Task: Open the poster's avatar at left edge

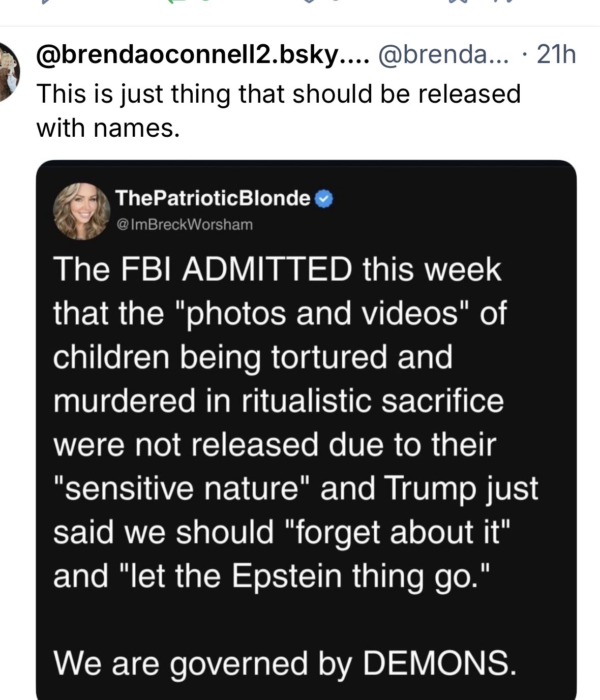Action: (x=8, y=72)
